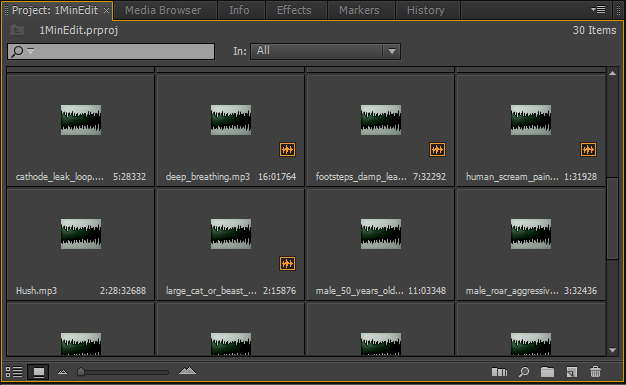Click audio usage badge on footsteps_damp_lea clip
626x385 pixels.
[437, 150]
